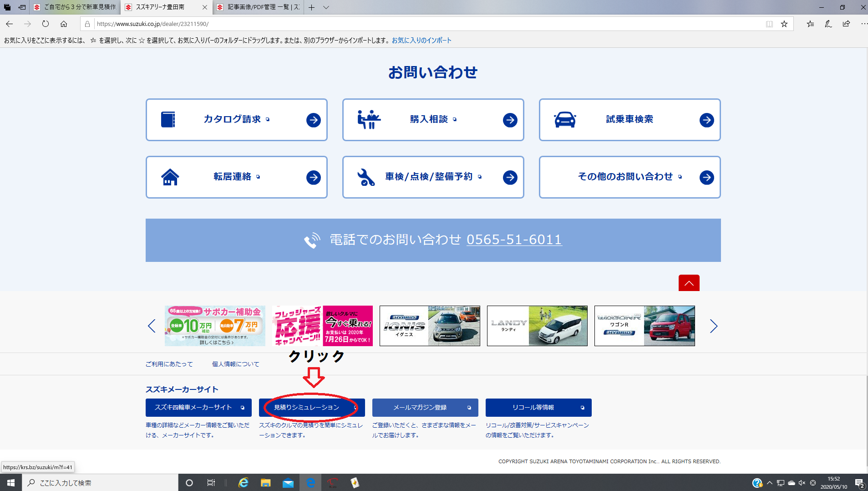This screenshot has height=491, width=868.
Task: Open a new tab with plus button
Action: pyautogui.click(x=311, y=7)
